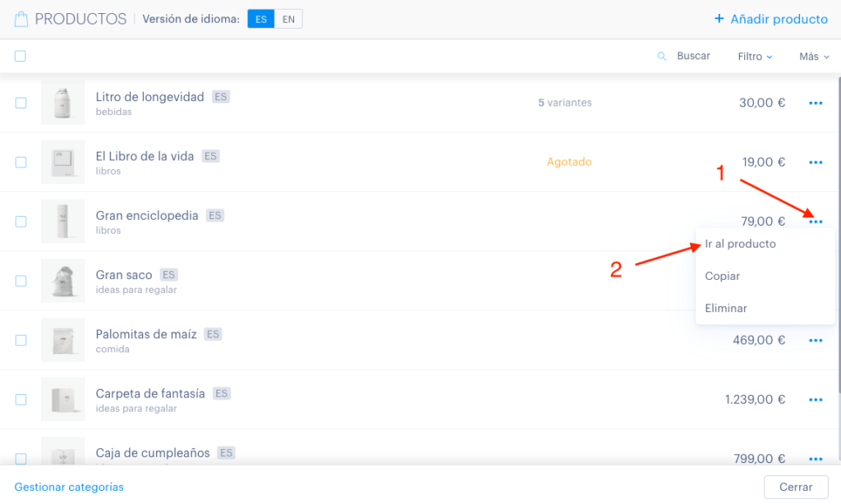Open three-dot menu for El Libro de la vida
Image resolution: width=841 pixels, height=504 pixels.
pyautogui.click(x=816, y=163)
